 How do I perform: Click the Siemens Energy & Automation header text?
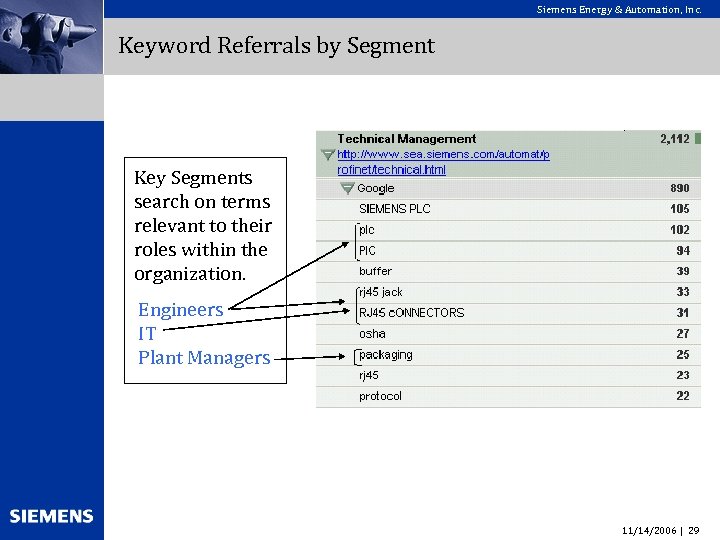coord(619,10)
